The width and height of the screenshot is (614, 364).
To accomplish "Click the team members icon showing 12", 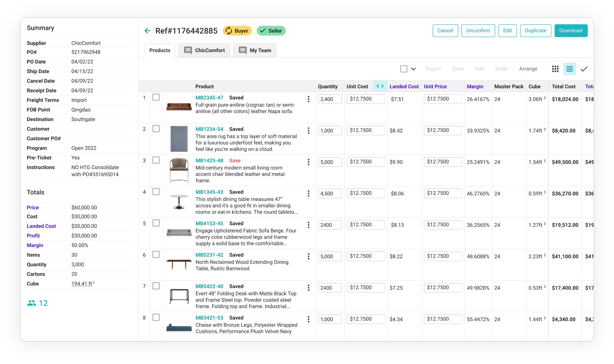I will (x=32, y=303).
